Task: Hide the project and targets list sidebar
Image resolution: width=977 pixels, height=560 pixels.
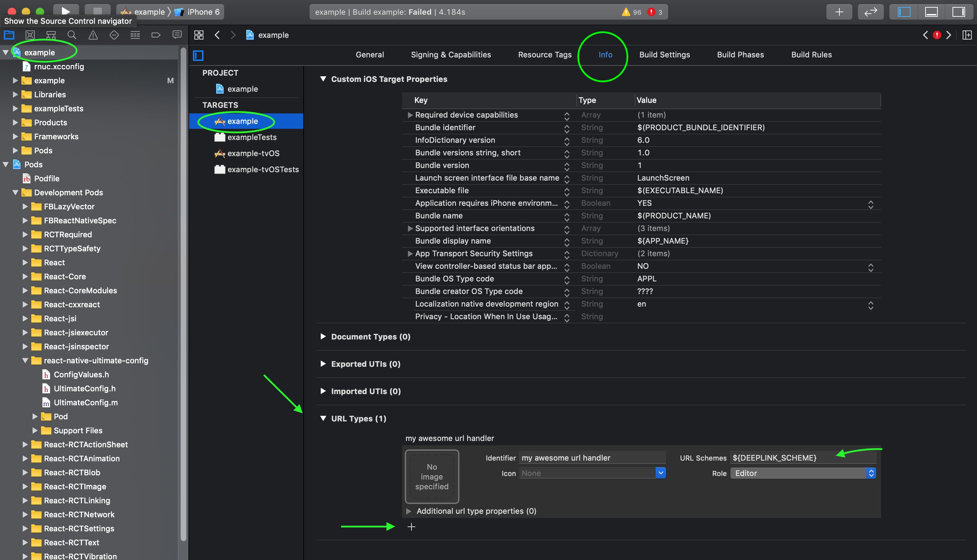Action: click(198, 55)
